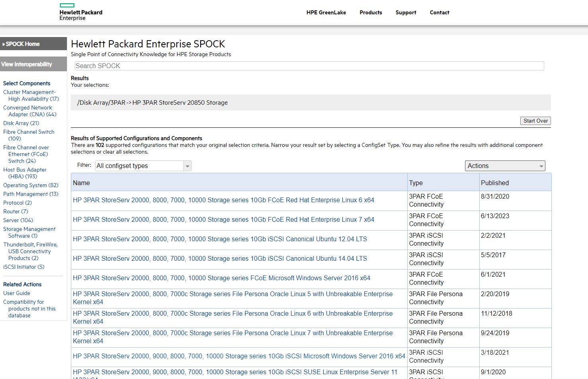The width and height of the screenshot is (588, 379).
Task: Click published date 8/31/2020
Action: [495, 196]
